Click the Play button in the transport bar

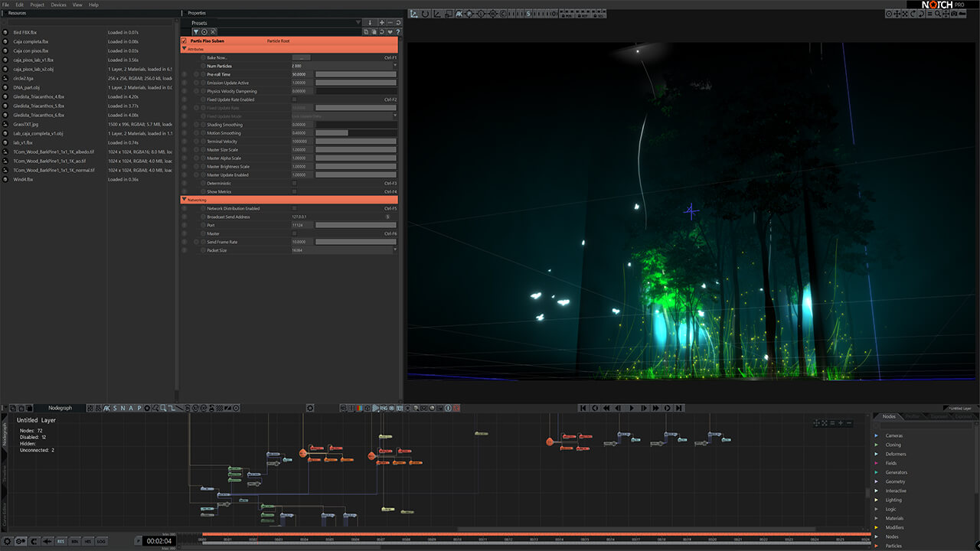click(x=632, y=408)
